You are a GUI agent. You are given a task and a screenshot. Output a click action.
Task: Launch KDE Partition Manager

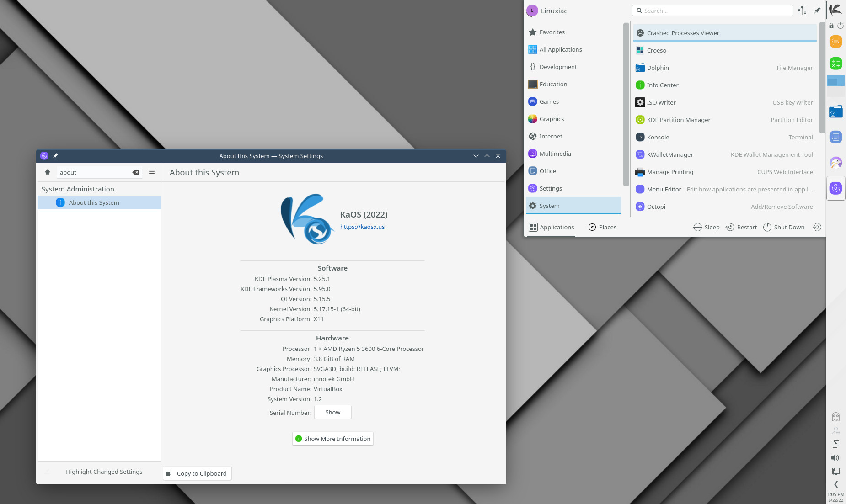725,120
